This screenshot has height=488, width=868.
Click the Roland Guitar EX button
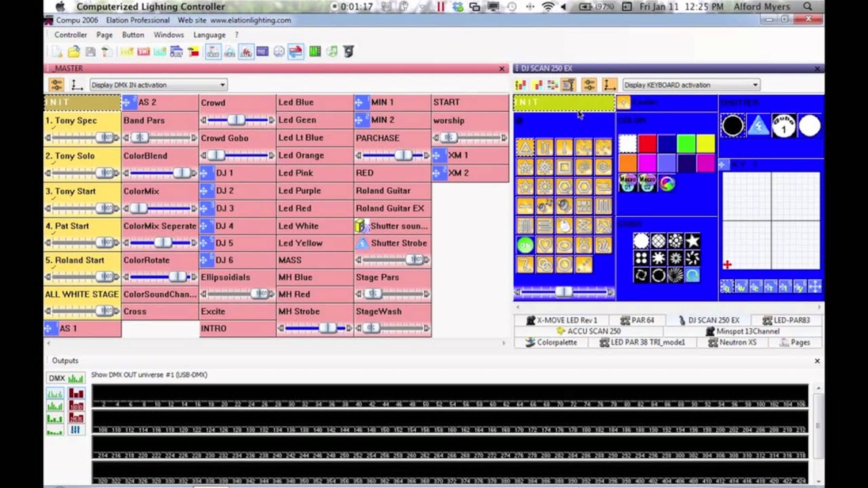pyautogui.click(x=392, y=208)
